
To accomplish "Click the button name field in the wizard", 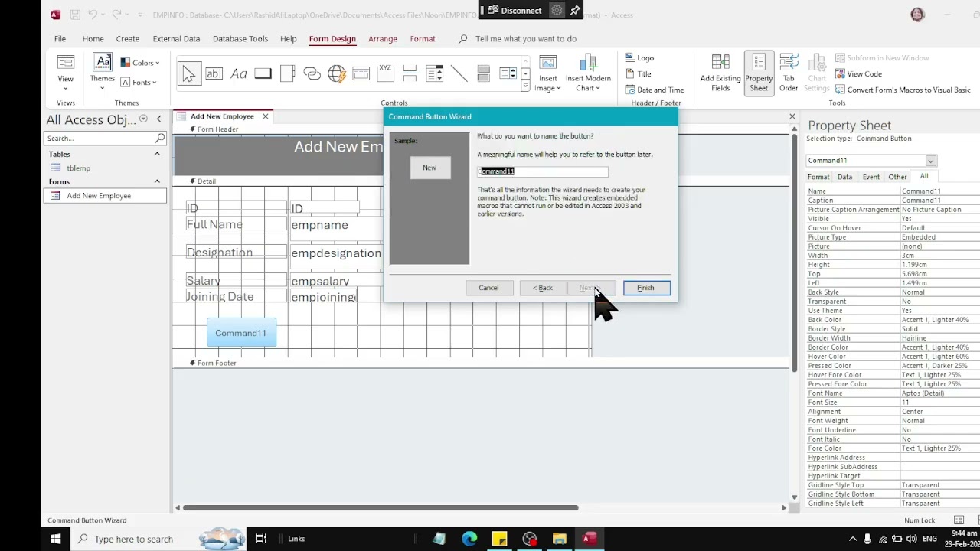I will click(543, 171).
